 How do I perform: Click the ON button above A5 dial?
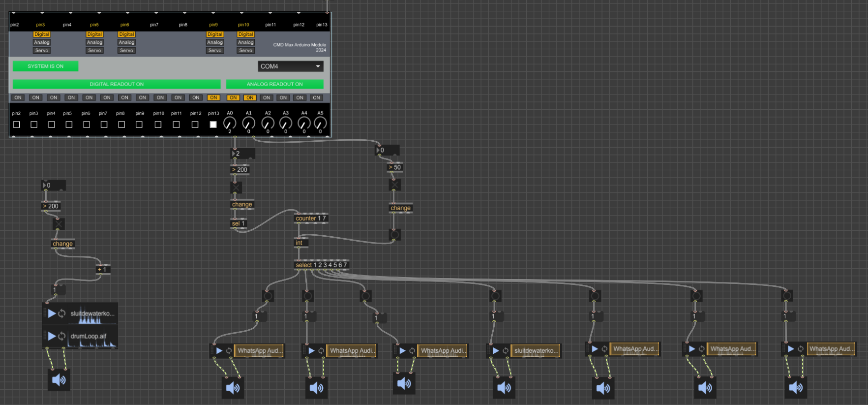(316, 97)
